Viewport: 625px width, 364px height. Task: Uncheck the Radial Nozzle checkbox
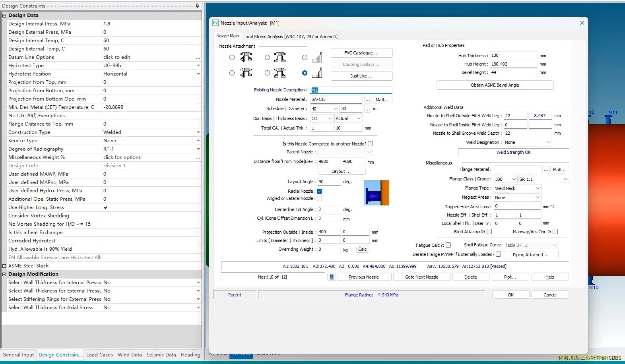tap(319, 191)
